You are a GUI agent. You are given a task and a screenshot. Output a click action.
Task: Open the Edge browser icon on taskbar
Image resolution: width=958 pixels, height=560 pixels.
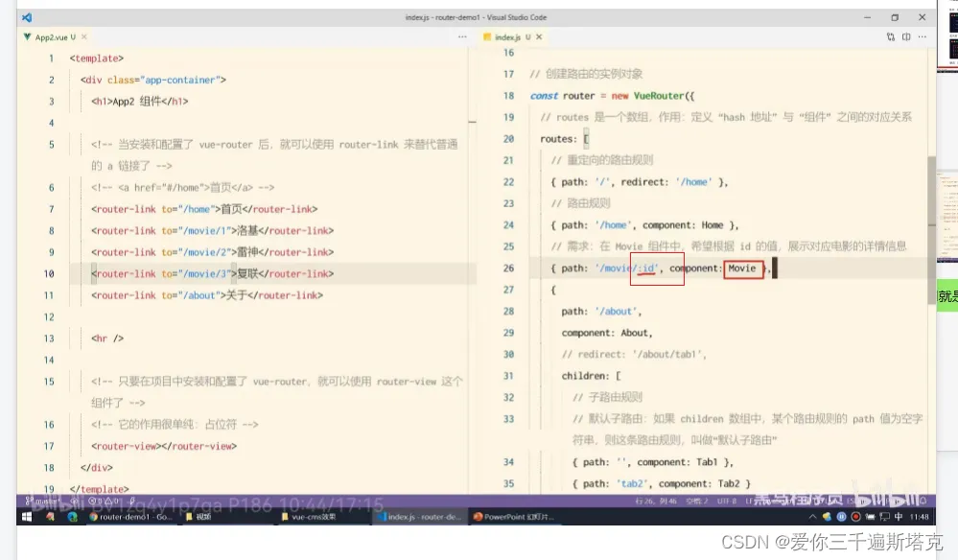[73, 517]
